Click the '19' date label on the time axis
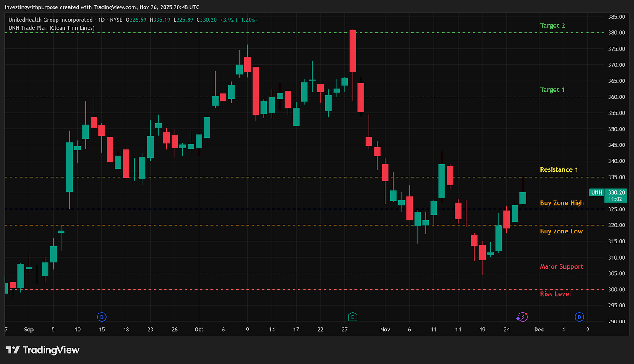The width and height of the screenshot is (634, 364). [482, 330]
